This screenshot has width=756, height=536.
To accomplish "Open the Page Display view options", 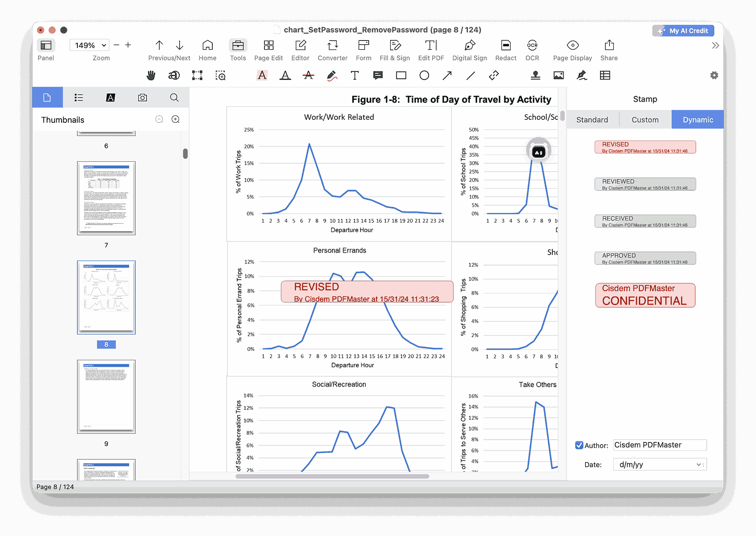I will (x=572, y=50).
